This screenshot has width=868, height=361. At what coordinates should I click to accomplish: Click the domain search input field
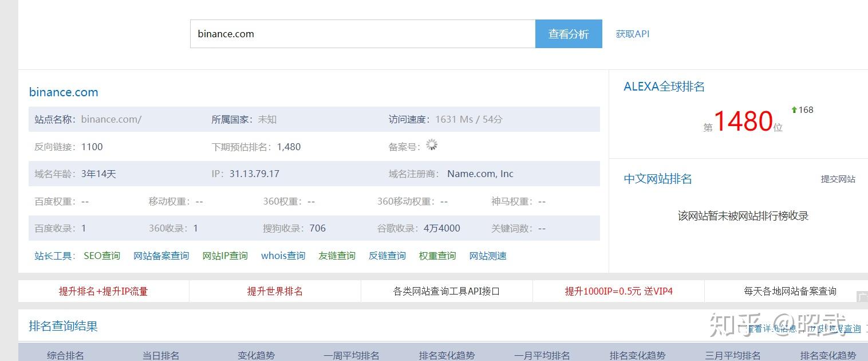(362, 34)
